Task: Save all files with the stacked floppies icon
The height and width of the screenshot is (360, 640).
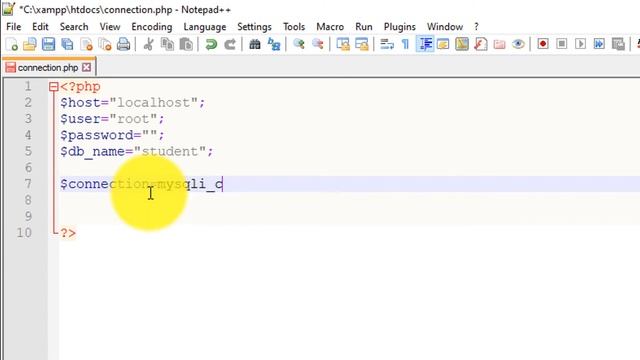Action: pyautogui.click(x=67, y=44)
